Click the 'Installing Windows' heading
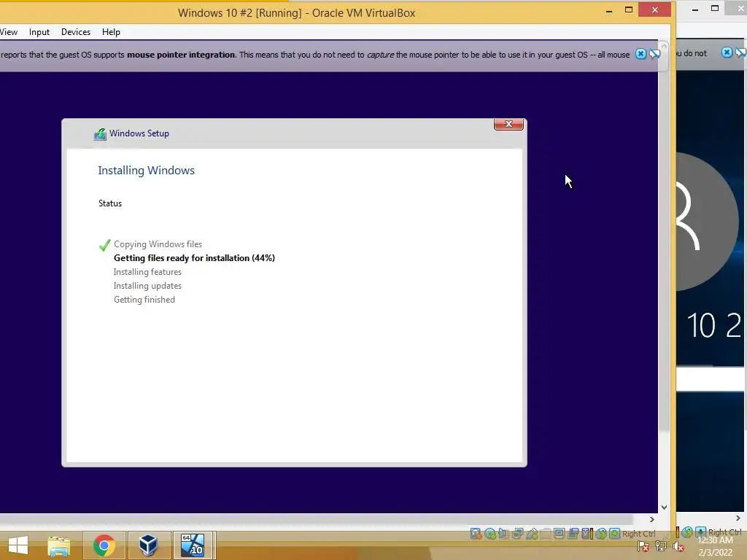 (146, 171)
